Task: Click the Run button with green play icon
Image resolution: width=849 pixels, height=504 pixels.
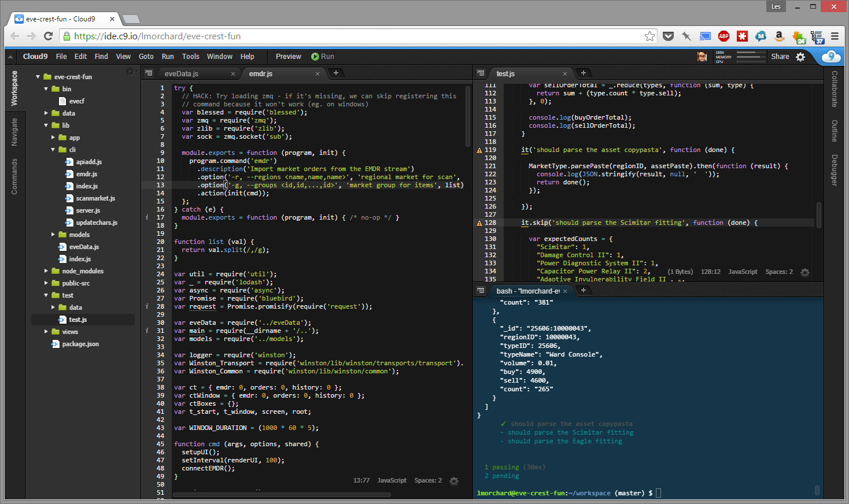Action: [323, 57]
